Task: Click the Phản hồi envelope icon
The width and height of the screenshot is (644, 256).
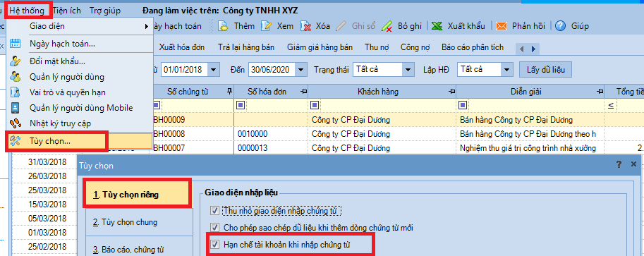Action: pos(501,26)
